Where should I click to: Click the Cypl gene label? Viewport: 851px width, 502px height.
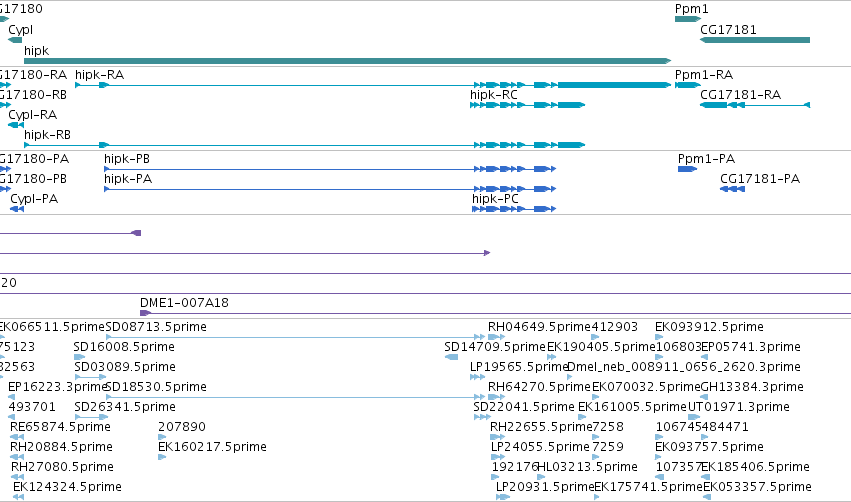20,30
